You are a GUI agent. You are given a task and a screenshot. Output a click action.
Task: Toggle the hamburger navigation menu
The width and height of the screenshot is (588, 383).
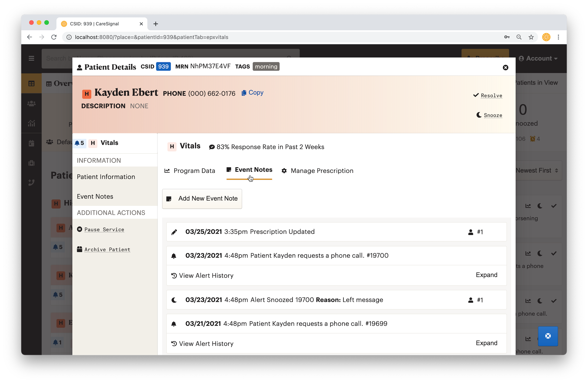click(31, 58)
